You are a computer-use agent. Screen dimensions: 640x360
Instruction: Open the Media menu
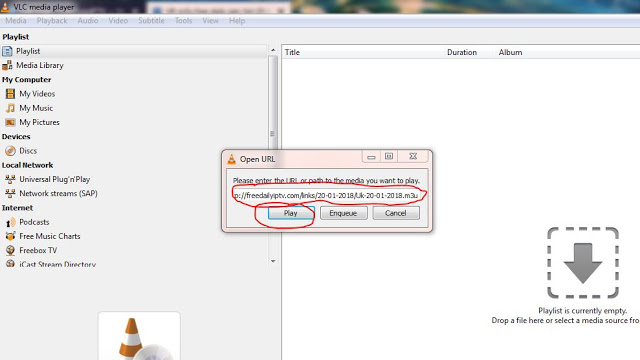[x=16, y=21]
